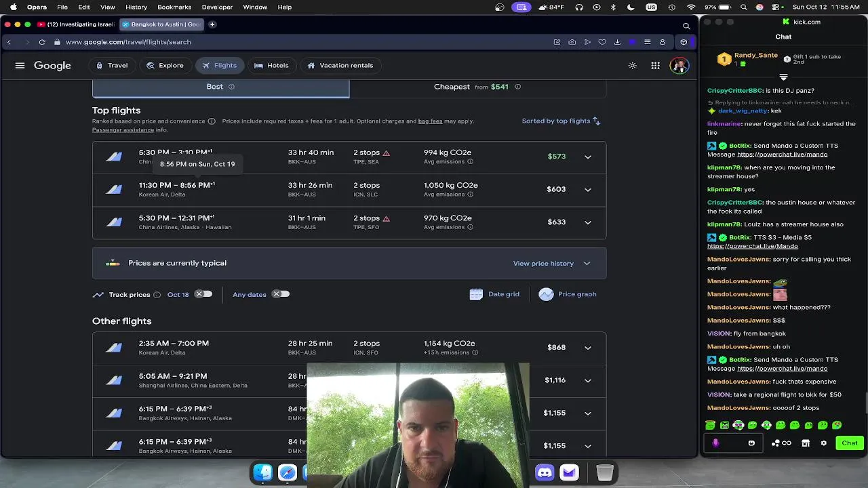This screenshot has height=488, width=868.
Task: Open the Google account profile avatar
Action: (x=679, y=66)
